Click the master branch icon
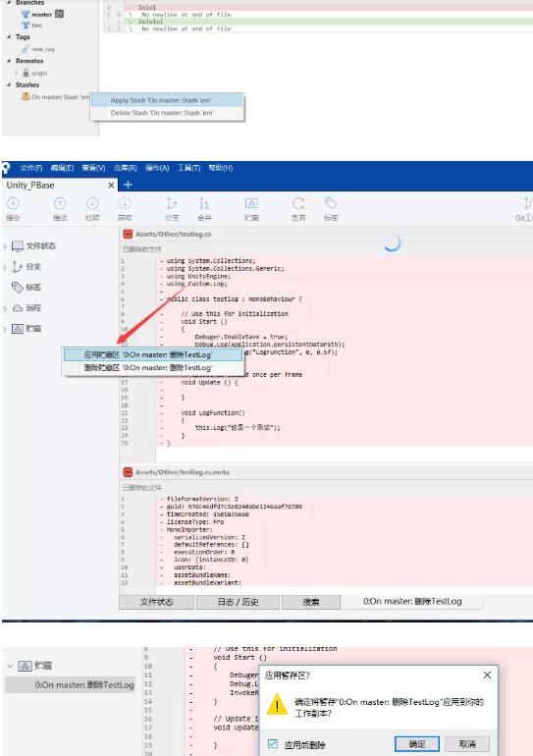The height and width of the screenshot is (756, 533). 26,14
